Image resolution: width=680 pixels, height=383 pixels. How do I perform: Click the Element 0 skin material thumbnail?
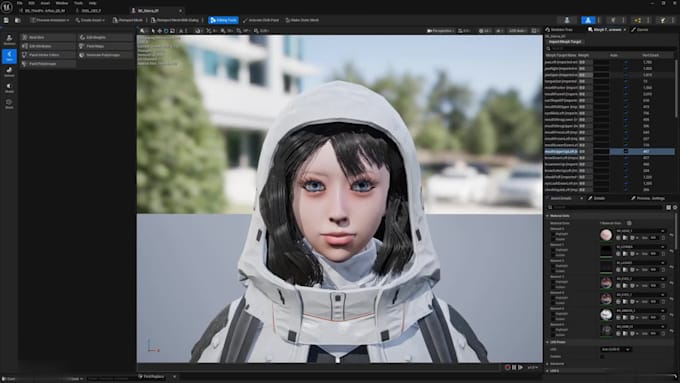click(x=606, y=235)
